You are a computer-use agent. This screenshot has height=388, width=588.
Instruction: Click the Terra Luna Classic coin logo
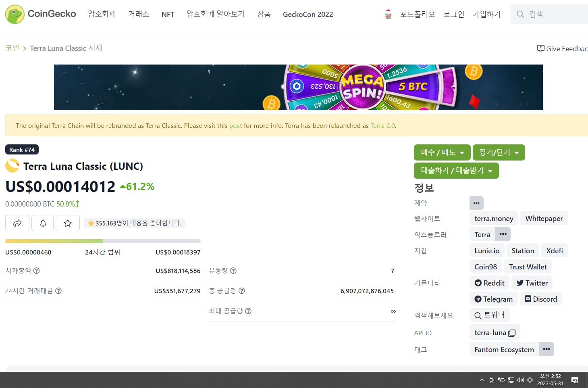pyautogui.click(x=12, y=165)
